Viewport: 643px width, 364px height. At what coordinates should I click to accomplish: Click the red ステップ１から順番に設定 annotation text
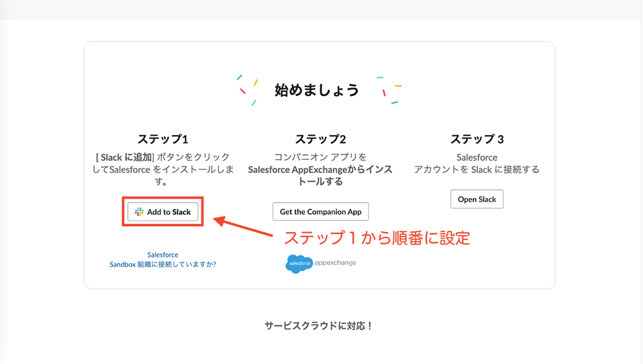coord(377,238)
